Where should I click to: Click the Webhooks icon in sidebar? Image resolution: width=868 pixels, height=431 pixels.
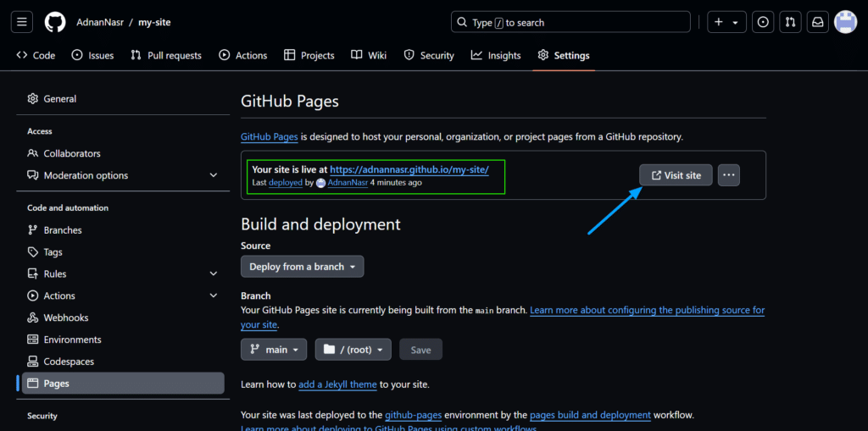[x=33, y=318]
